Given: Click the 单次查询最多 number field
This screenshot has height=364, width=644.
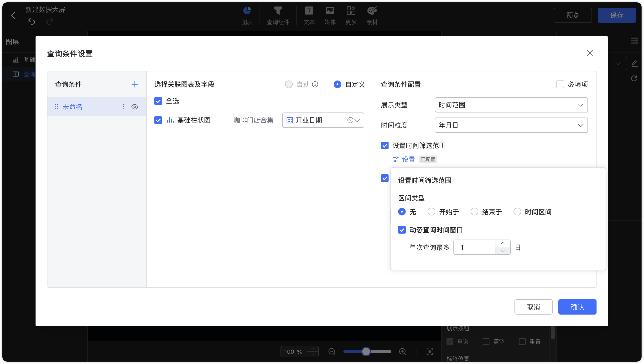Looking at the screenshot, I should (474, 247).
